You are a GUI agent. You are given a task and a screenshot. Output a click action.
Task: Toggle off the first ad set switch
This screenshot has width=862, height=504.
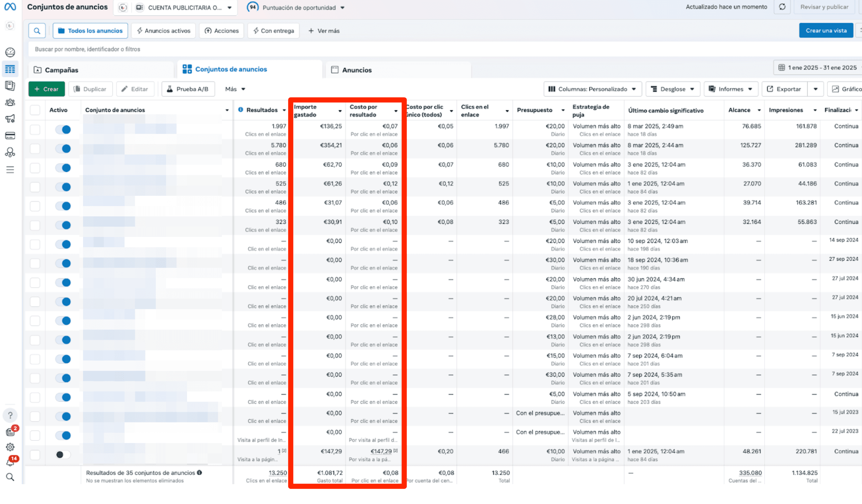(x=63, y=130)
